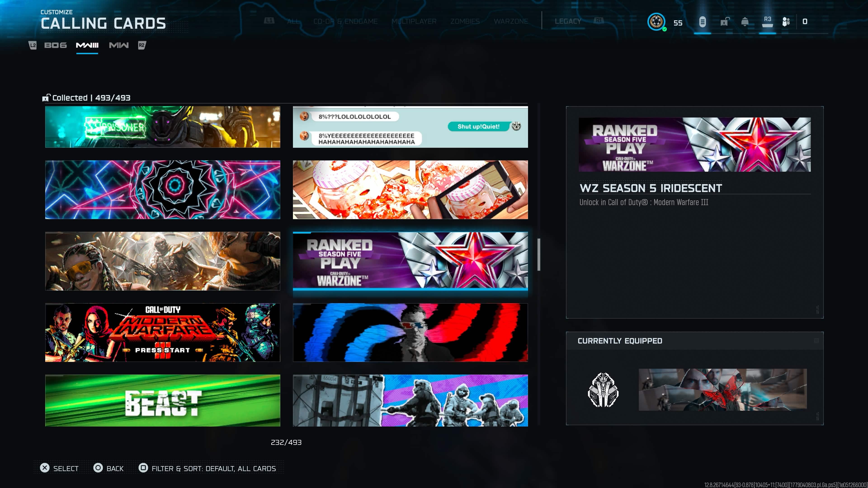This screenshot has height=488, width=868.
Task: Select the yellow-goggles operators calling card
Action: point(163,261)
